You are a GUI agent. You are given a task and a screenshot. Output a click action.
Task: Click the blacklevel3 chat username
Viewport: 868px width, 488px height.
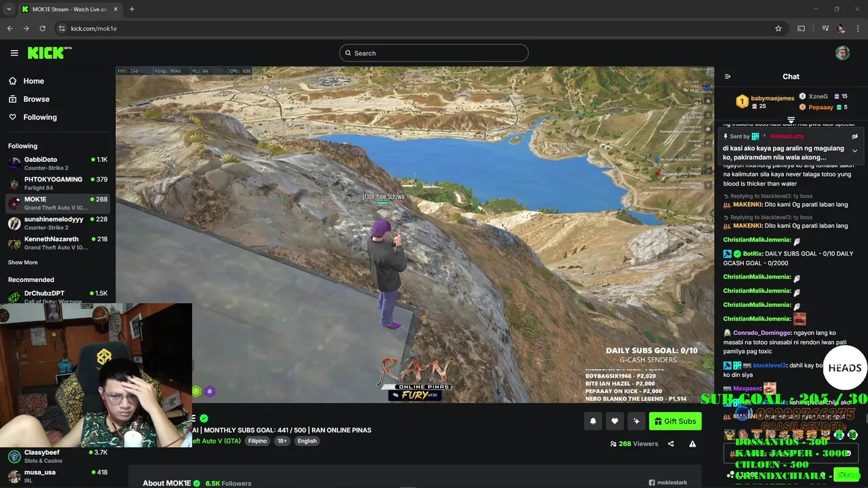coord(769,365)
